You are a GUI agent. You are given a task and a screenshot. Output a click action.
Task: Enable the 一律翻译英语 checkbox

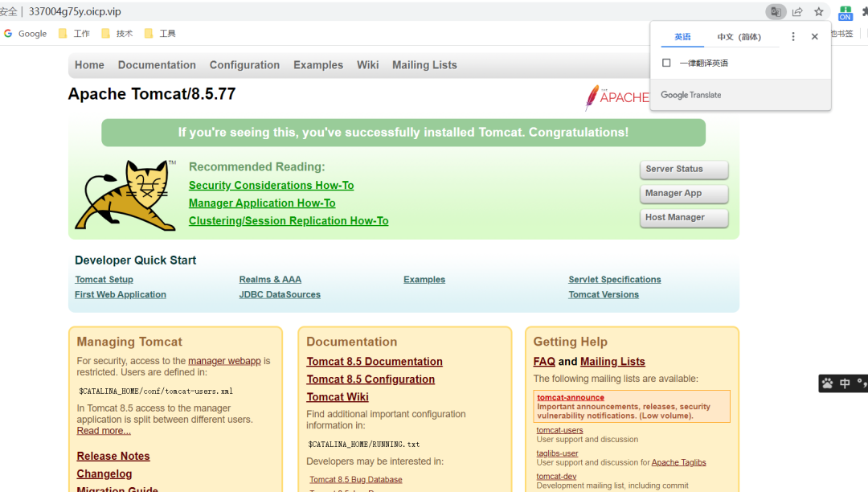(666, 63)
